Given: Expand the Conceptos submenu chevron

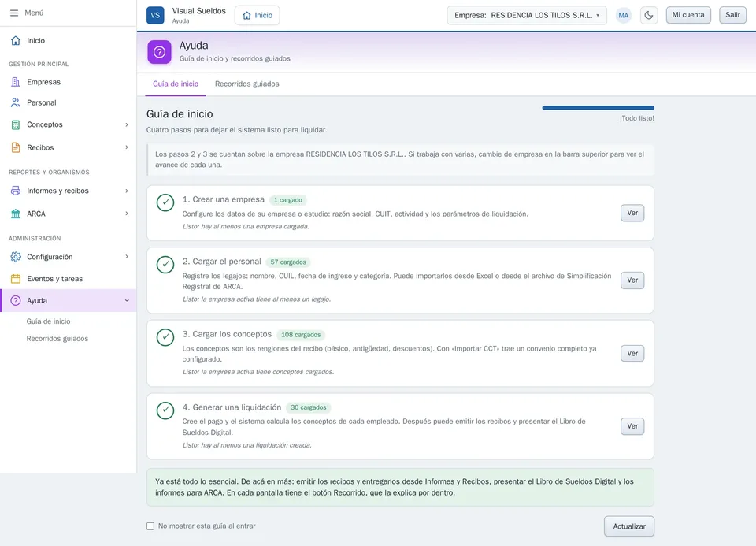Looking at the screenshot, I should [127, 124].
